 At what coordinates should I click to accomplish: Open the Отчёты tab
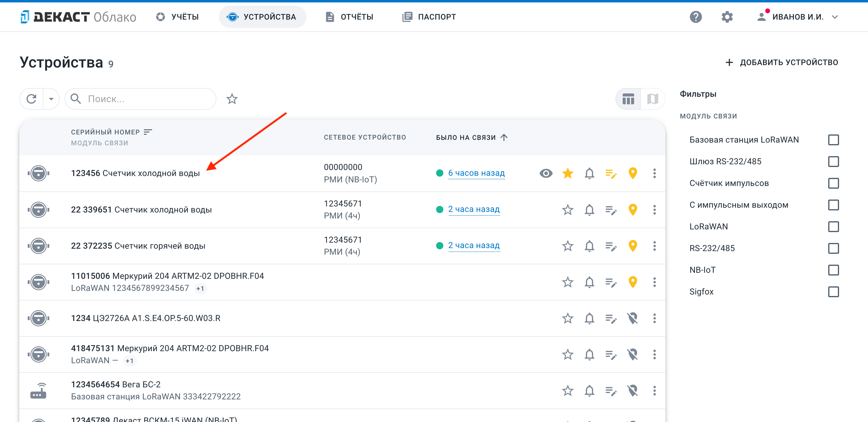[349, 17]
